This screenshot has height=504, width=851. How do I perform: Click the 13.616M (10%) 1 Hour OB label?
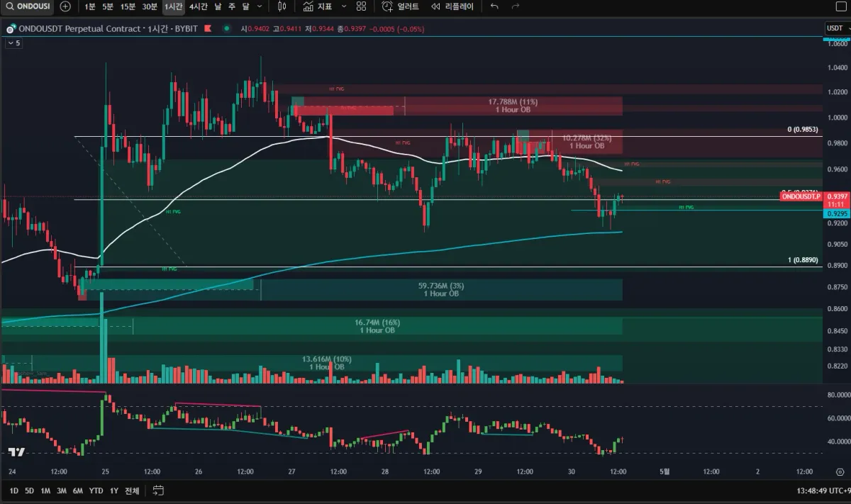pyautogui.click(x=327, y=363)
